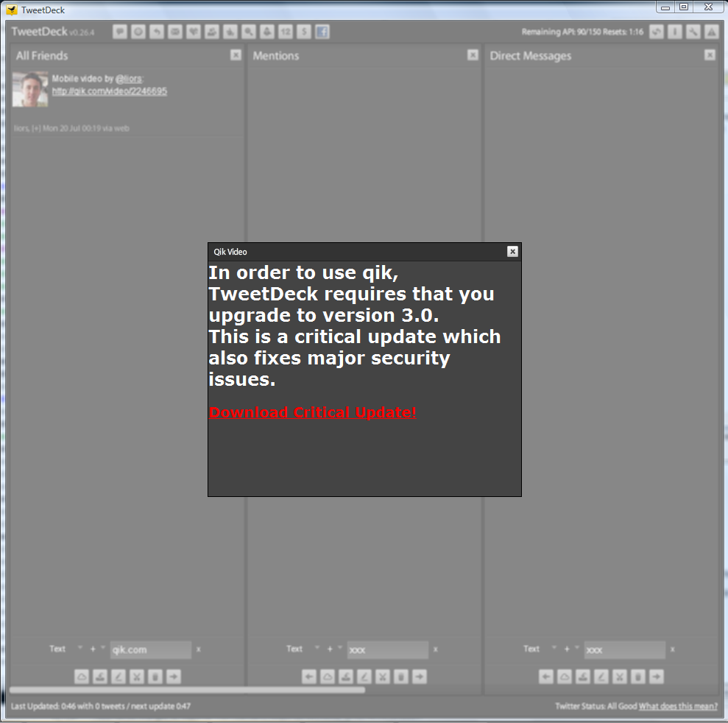
Task: Click the refresh icon beside Remaining API
Action: 656,32
